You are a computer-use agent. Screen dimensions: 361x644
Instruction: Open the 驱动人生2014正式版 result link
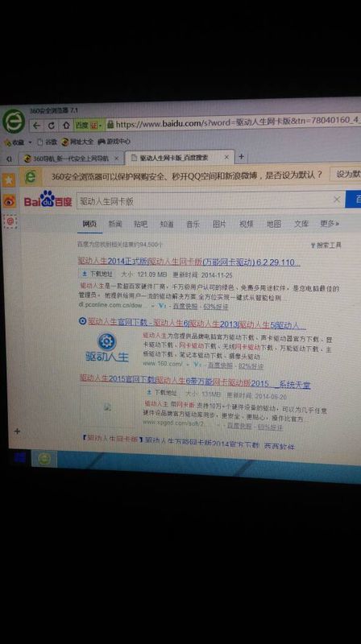coord(189,262)
